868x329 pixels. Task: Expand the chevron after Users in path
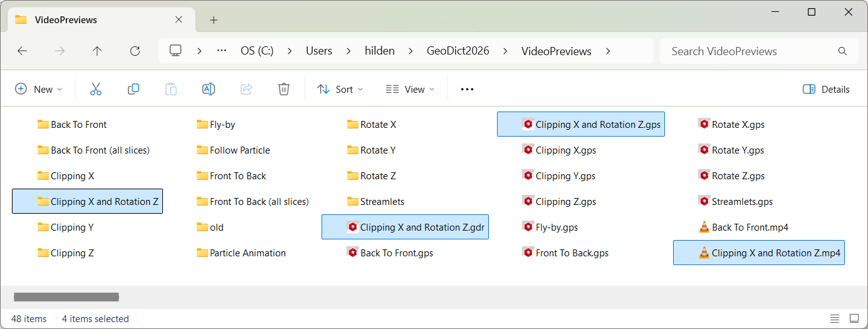tap(348, 51)
